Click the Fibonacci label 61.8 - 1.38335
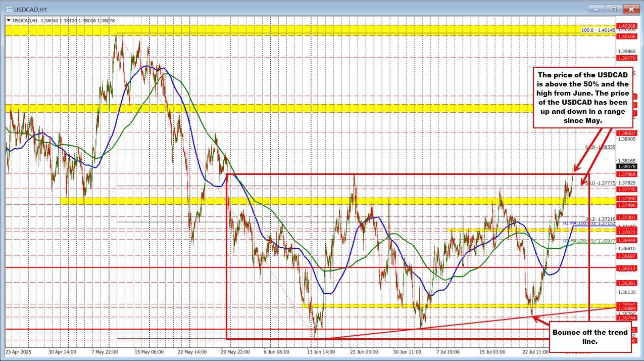Screen dimensions: 644x361 pyautogui.click(x=600, y=147)
